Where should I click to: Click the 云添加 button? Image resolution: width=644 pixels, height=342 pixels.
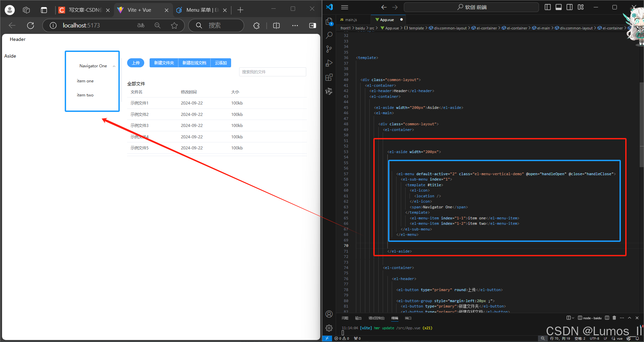[x=221, y=63]
